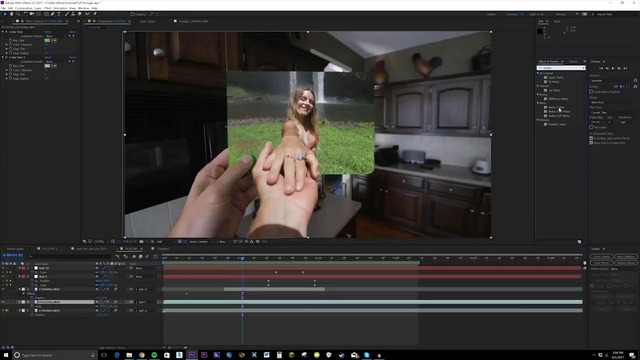The width and height of the screenshot is (640, 360).
Task: Switch to the Footage viewer tab
Action: [x=192, y=21]
